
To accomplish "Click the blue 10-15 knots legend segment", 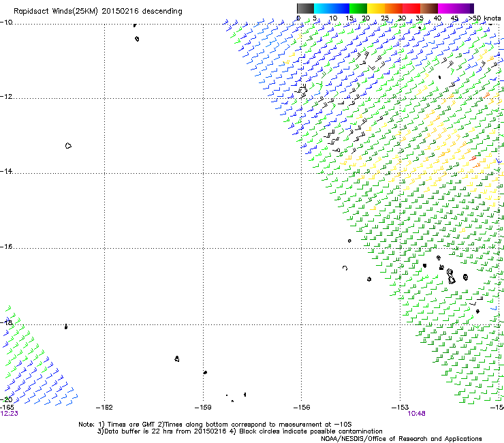I will (x=341, y=8).
